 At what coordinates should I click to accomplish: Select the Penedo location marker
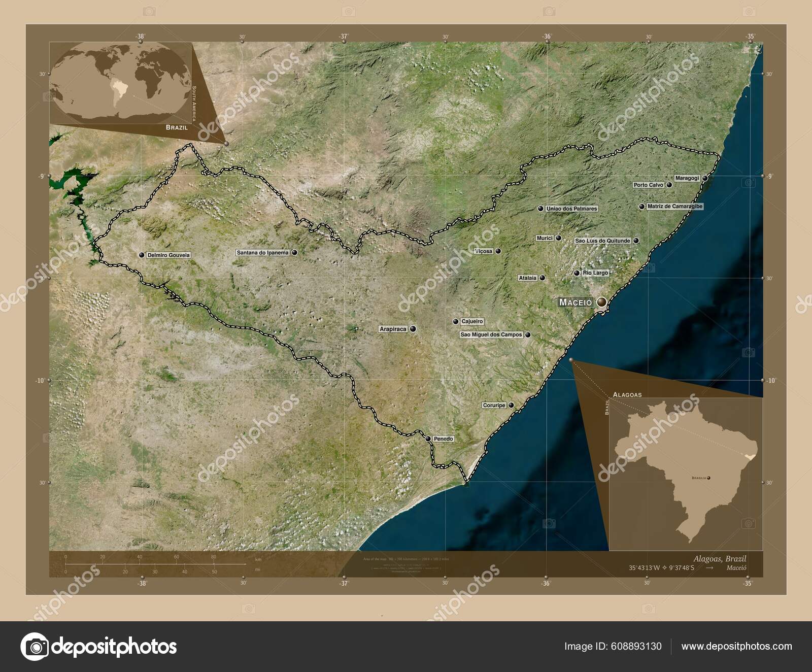click(x=428, y=439)
